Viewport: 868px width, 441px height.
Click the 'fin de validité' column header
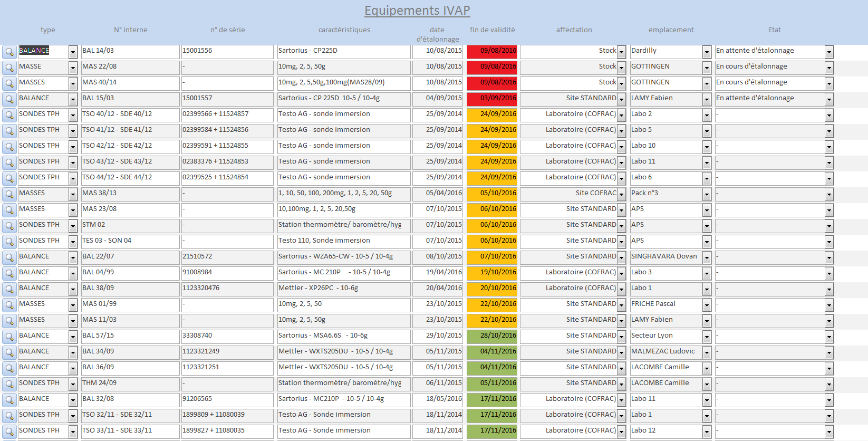click(x=493, y=30)
